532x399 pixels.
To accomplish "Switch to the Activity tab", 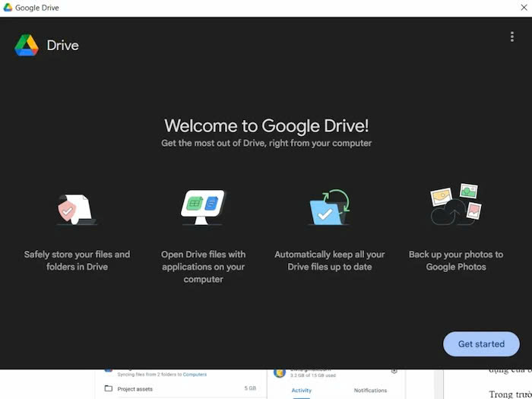I will click(x=301, y=391).
